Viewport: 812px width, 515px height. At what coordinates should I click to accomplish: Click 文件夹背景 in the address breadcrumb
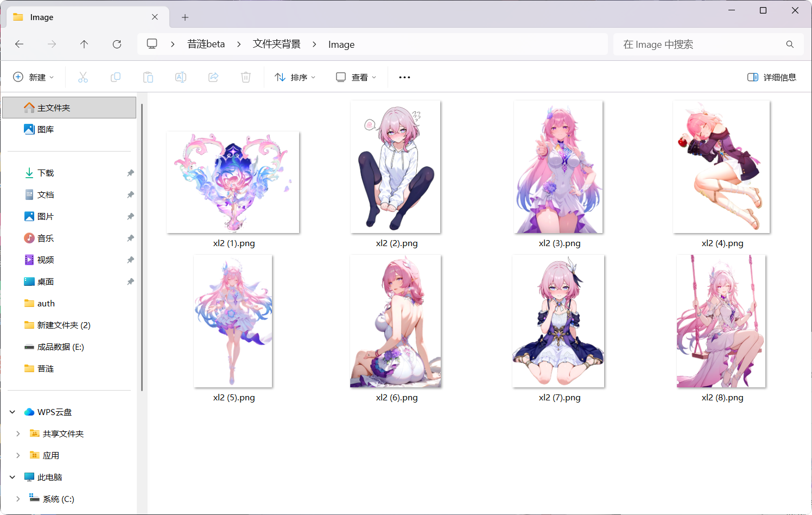[x=276, y=44]
